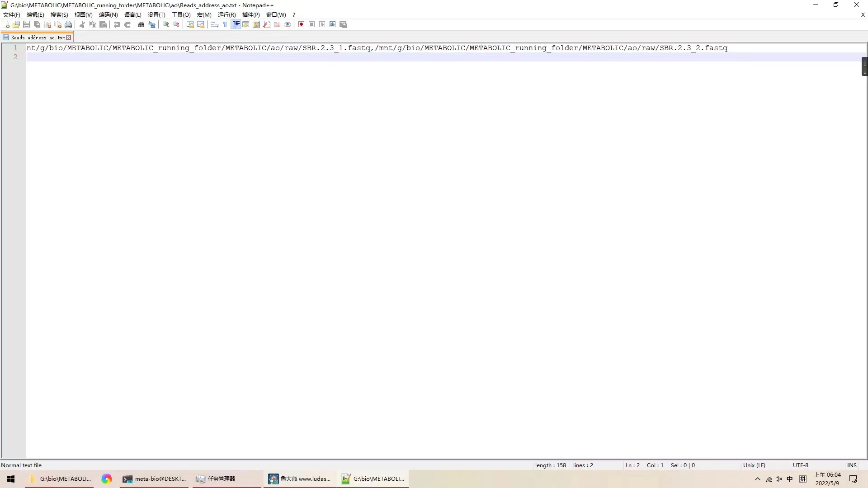Click the UTF-8 encoding status field

point(800,465)
